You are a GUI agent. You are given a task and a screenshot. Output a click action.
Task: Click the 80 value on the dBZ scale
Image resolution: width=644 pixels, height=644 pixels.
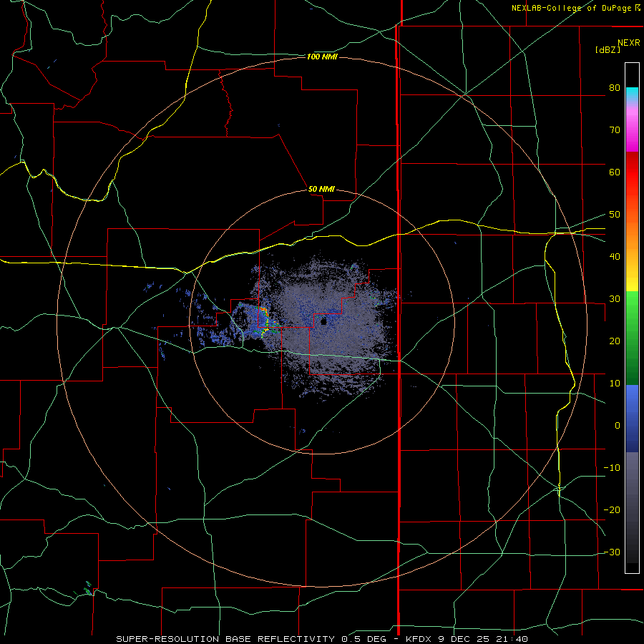click(x=615, y=88)
